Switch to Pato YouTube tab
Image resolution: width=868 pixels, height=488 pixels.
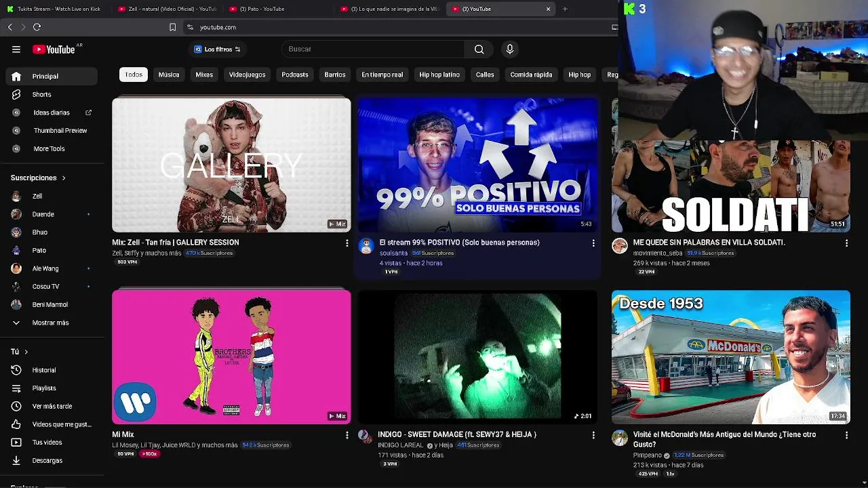click(278, 9)
